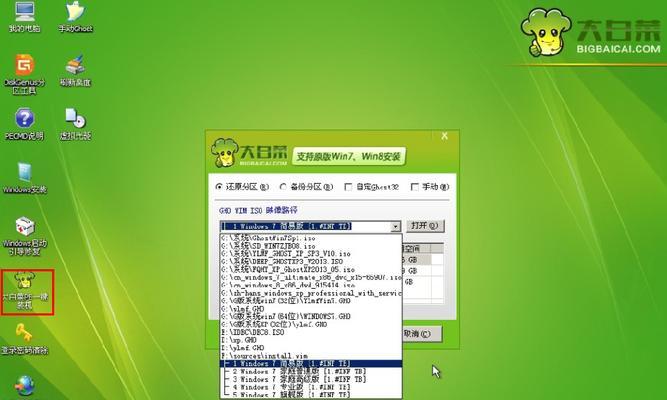The height and width of the screenshot is (400, 667).
Task: Select DEEP_GHOSTXP3_V2013.ISO entry
Action: (x=311, y=261)
